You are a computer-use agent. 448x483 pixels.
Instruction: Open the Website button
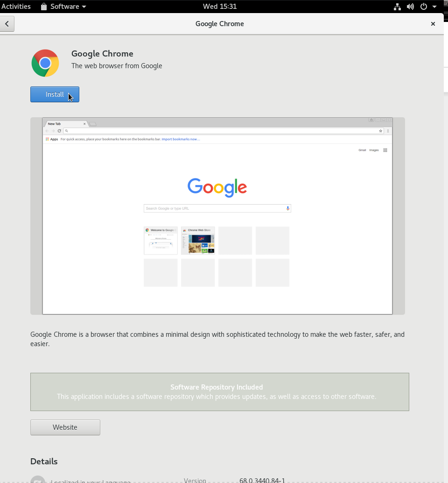pyautogui.click(x=65, y=427)
